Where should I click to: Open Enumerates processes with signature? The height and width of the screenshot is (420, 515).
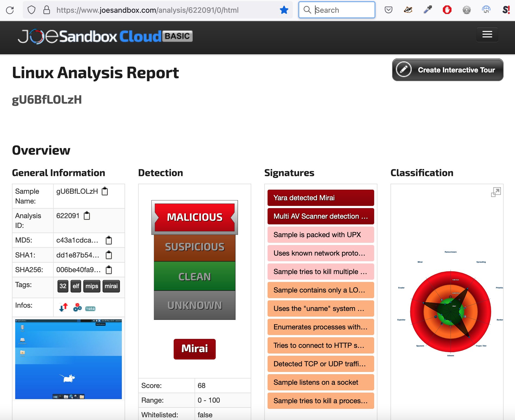[x=321, y=327]
